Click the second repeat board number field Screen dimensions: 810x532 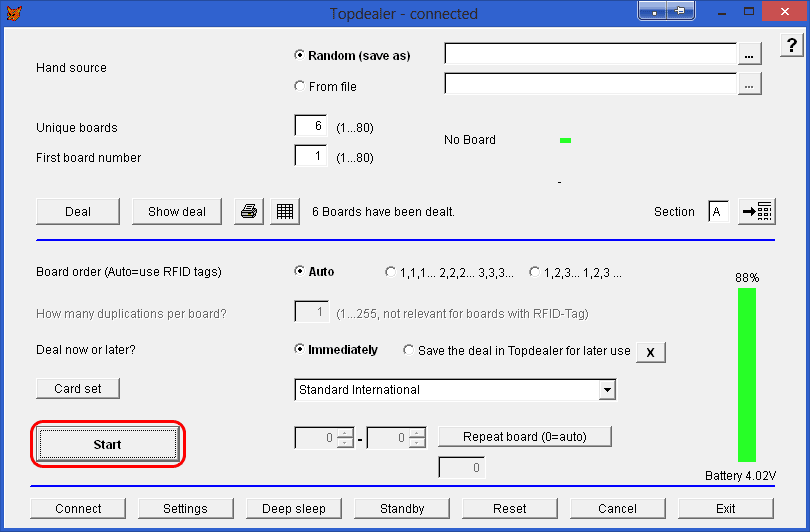pyautogui.click(x=388, y=438)
